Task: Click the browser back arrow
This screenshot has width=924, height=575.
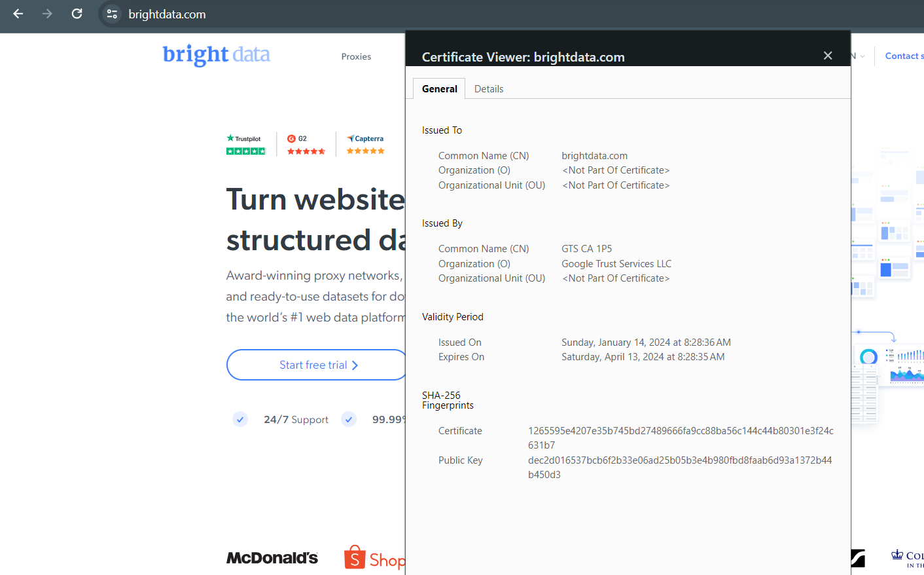Action: tap(18, 14)
